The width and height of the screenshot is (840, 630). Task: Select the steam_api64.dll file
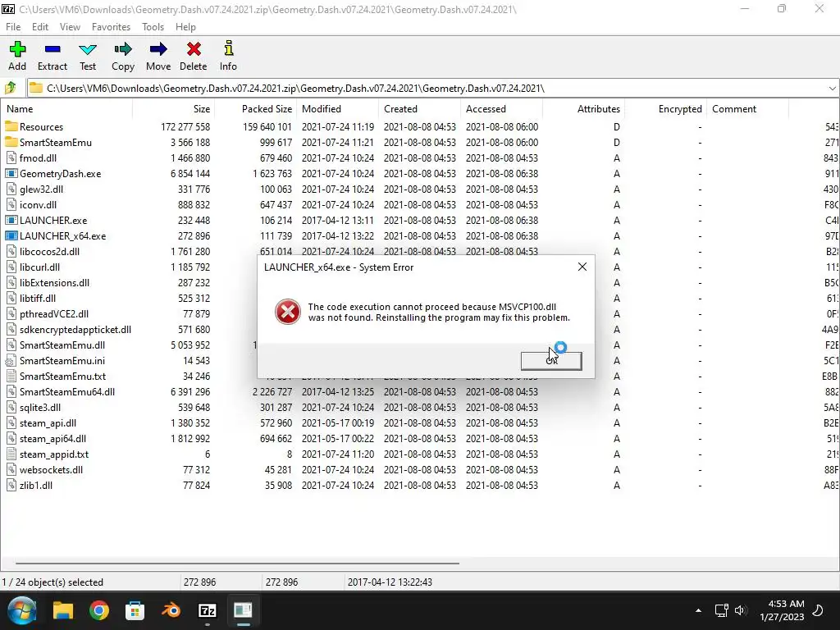pyautogui.click(x=52, y=439)
